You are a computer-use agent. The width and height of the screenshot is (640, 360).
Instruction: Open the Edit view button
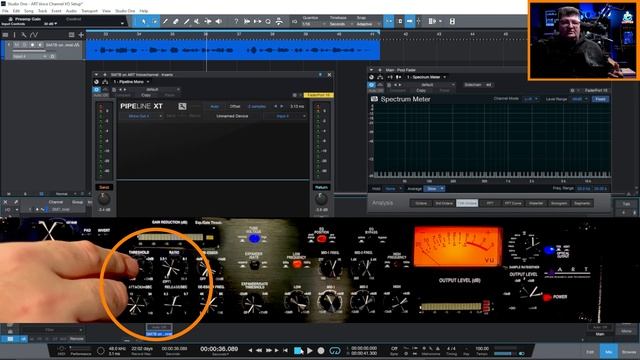(590, 351)
